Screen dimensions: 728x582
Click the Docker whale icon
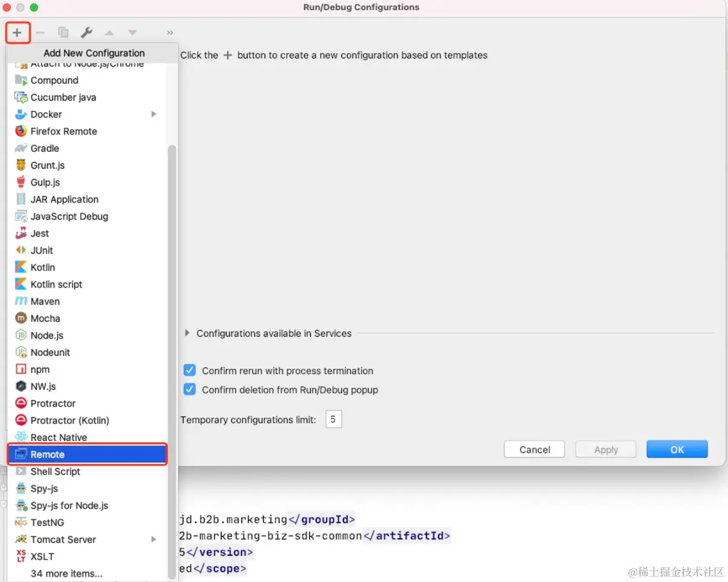coord(21,114)
